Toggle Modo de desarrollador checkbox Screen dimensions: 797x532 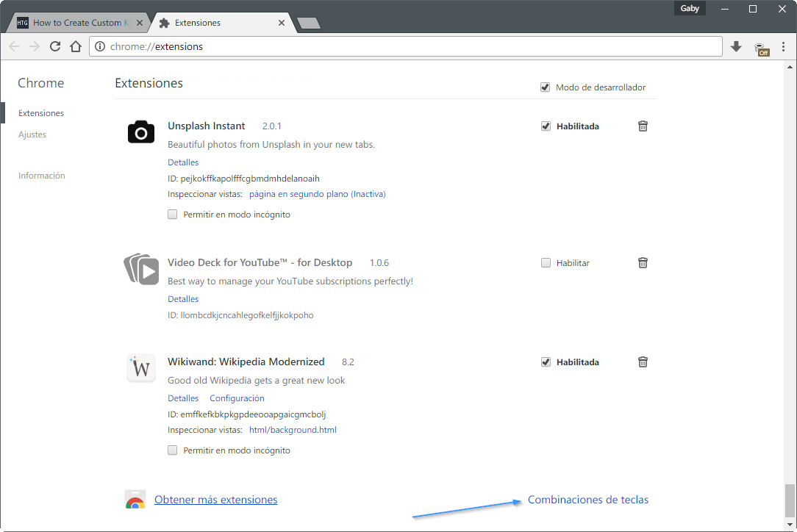tap(545, 87)
